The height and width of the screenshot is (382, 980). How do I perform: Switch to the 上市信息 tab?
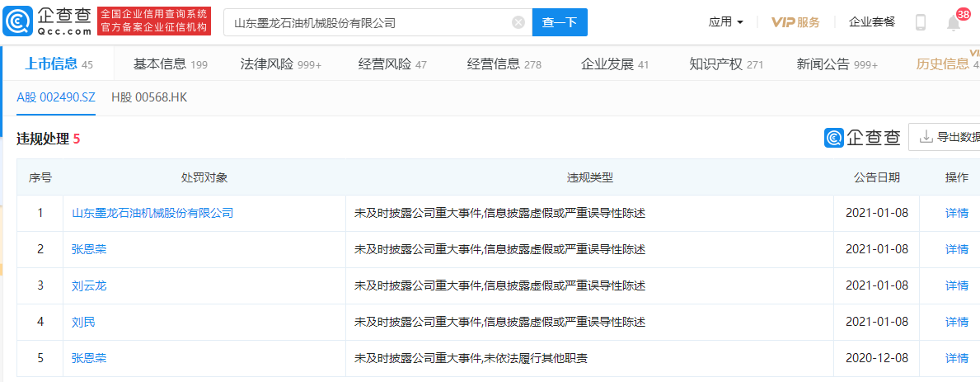[59, 64]
